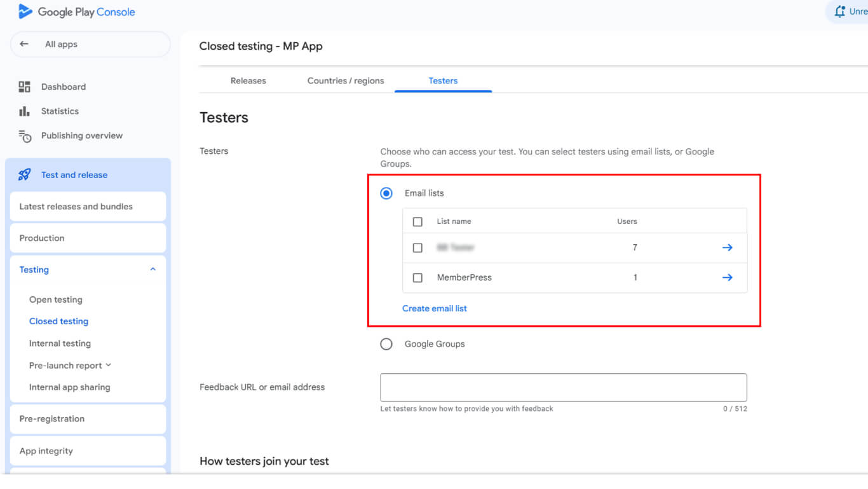
Task: Open MemberPress list with arrow icon
Action: coord(727,278)
